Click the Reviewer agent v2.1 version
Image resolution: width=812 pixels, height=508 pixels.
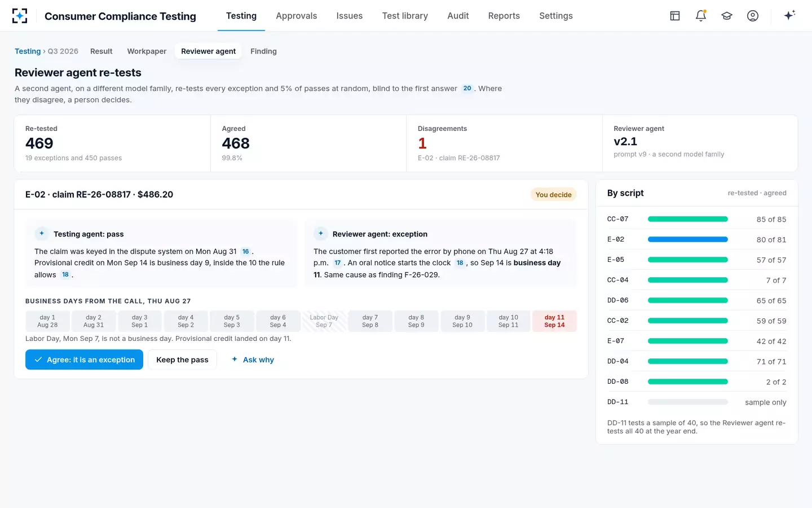pyautogui.click(x=625, y=142)
